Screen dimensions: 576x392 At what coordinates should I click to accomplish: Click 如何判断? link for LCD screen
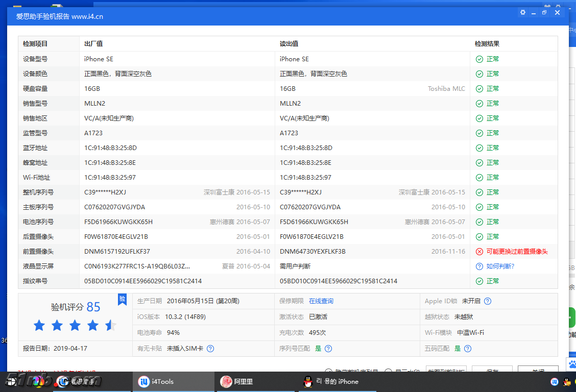[500, 266]
